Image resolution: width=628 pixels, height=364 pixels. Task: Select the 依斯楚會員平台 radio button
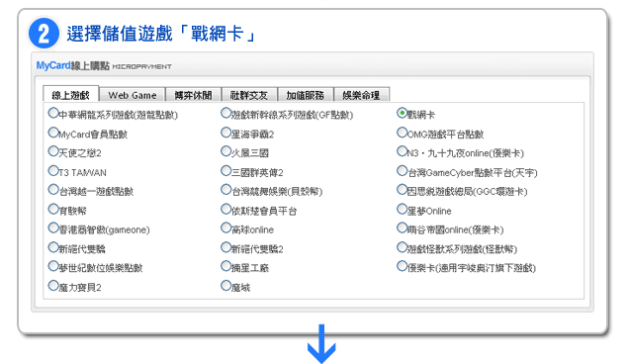point(225,209)
